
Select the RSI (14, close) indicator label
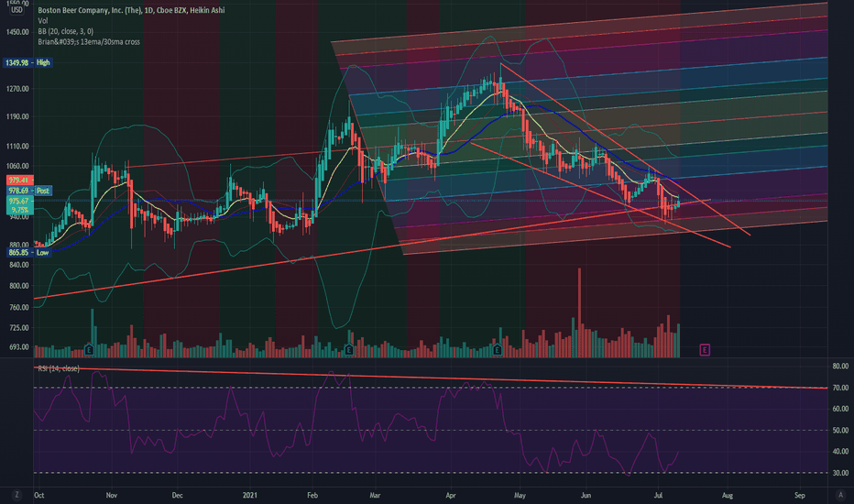59,369
